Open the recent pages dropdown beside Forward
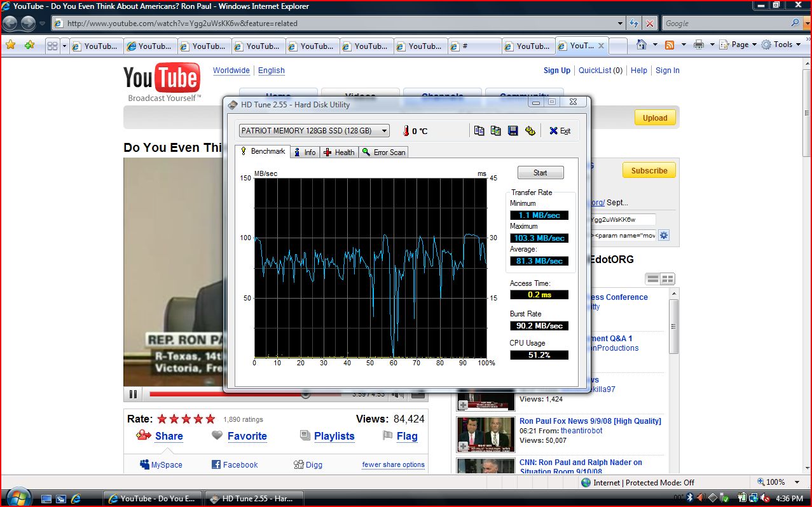This screenshot has width=812, height=507. click(43, 24)
